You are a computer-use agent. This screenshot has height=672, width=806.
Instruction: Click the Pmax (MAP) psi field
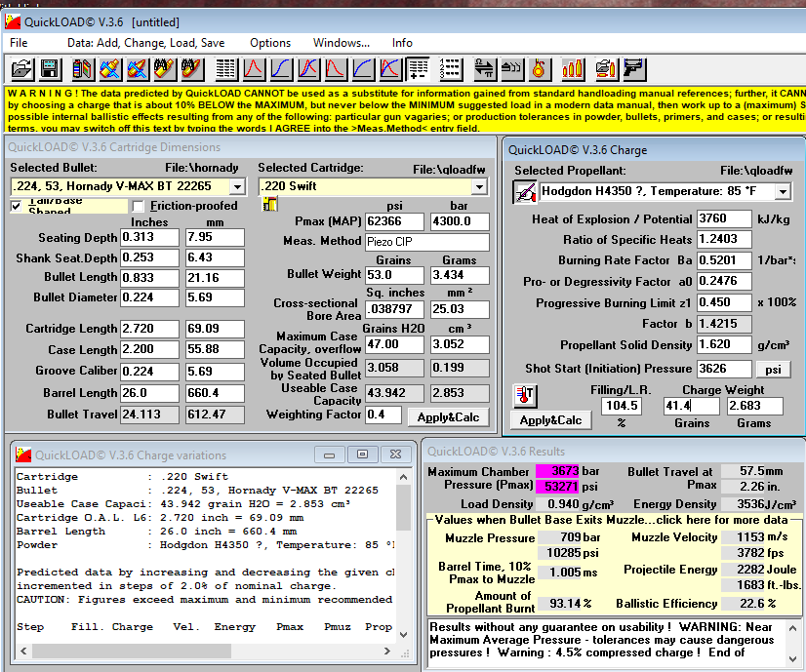pos(395,222)
